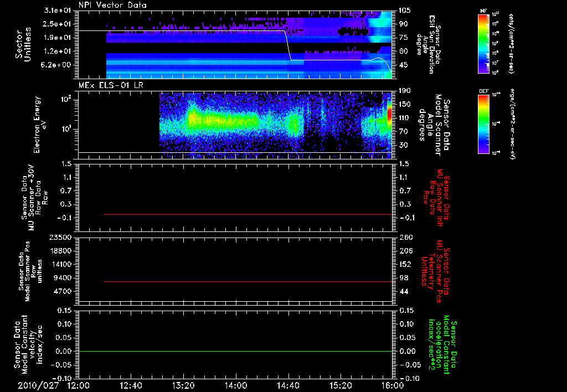The height and width of the screenshot is (392, 567).
Task: Click the '2.5e+01' sector axis value
Action: pos(58,24)
